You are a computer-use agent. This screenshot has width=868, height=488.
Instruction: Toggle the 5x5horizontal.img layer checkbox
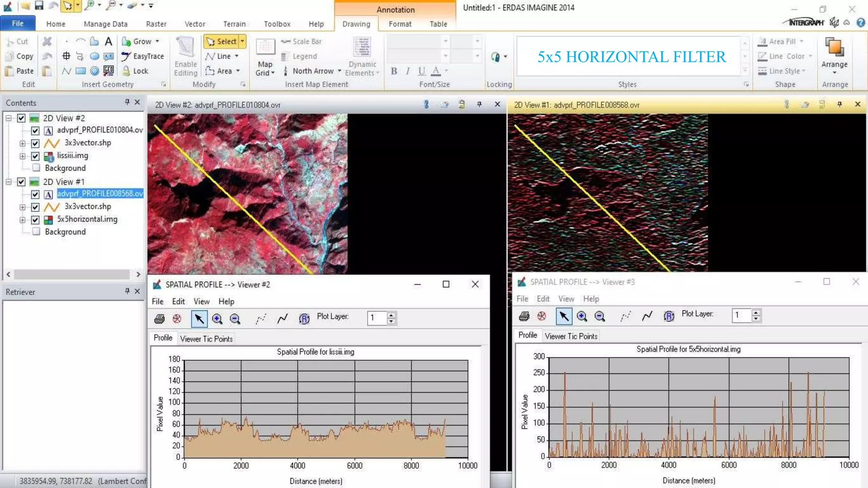[35, 219]
